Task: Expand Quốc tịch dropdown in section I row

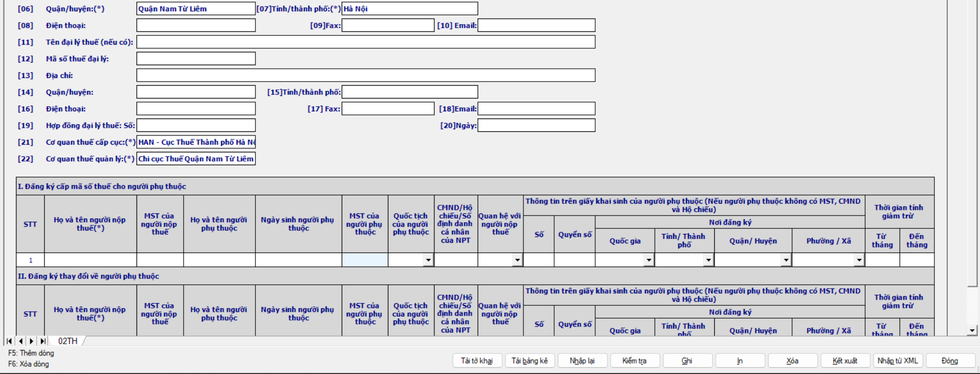Action: tap(428, 260)
